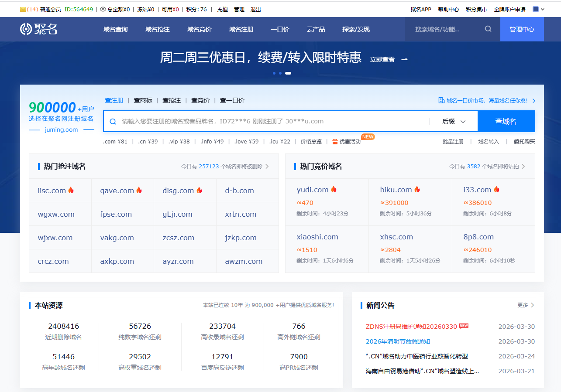561x392 pixels.
Task: Click the 查域名 search button
Action: point(506,121)
